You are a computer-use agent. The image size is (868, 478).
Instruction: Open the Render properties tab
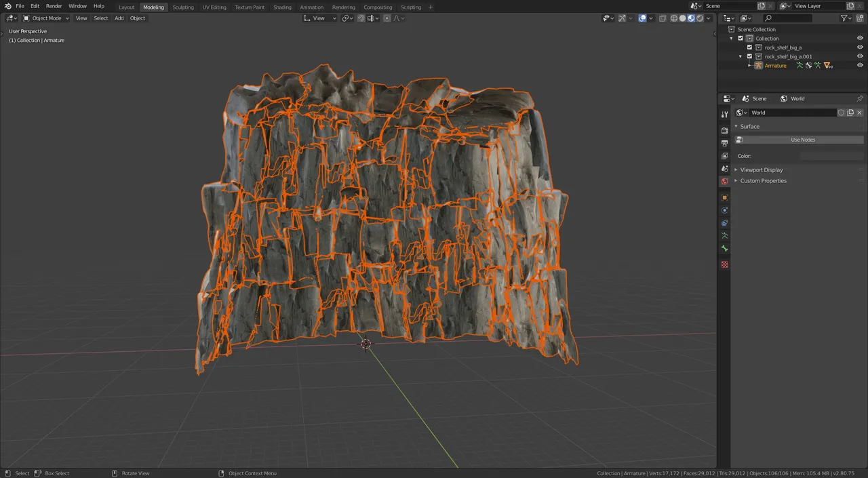tap(724, 130)
